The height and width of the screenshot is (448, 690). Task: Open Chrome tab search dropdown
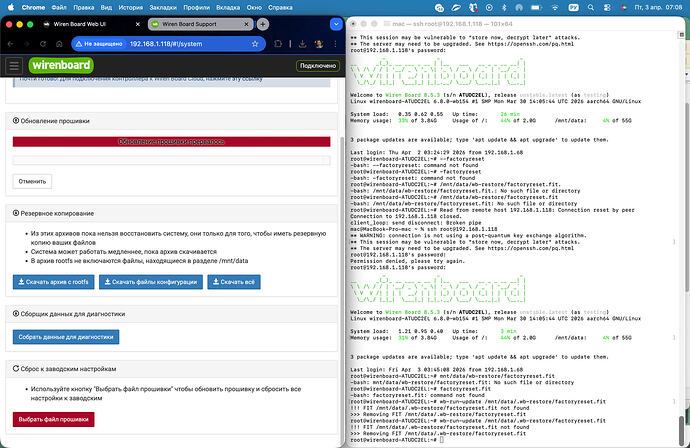point(336,24)
